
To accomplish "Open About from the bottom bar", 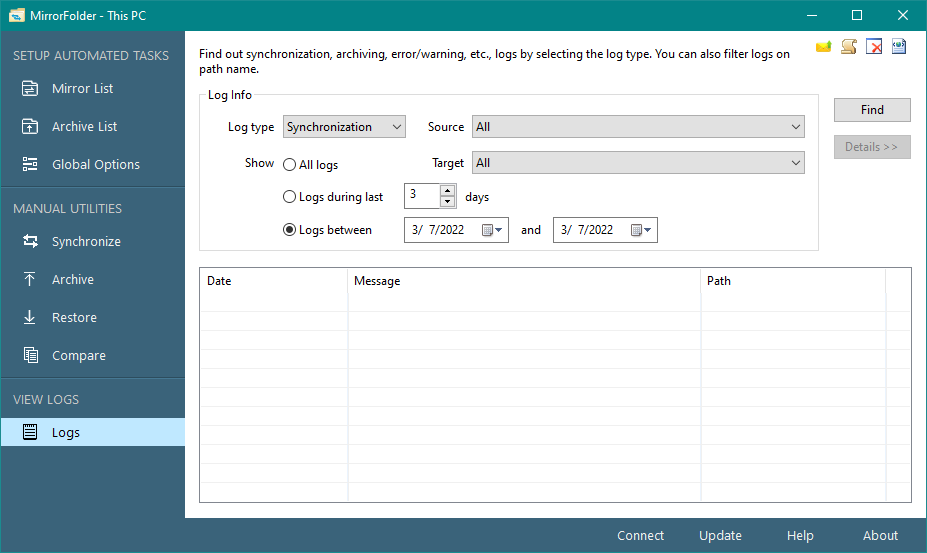I will click(x=880, y=535).
